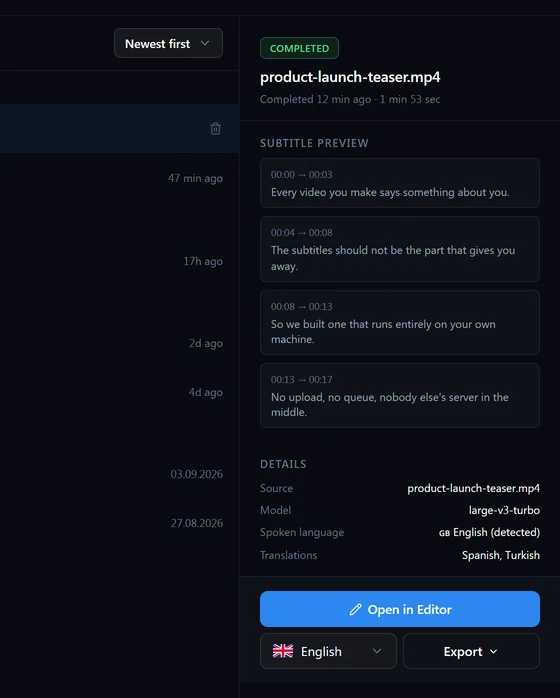Click the Spanish, Turkish translations value
560x698 pixels.
pos(501,555)
